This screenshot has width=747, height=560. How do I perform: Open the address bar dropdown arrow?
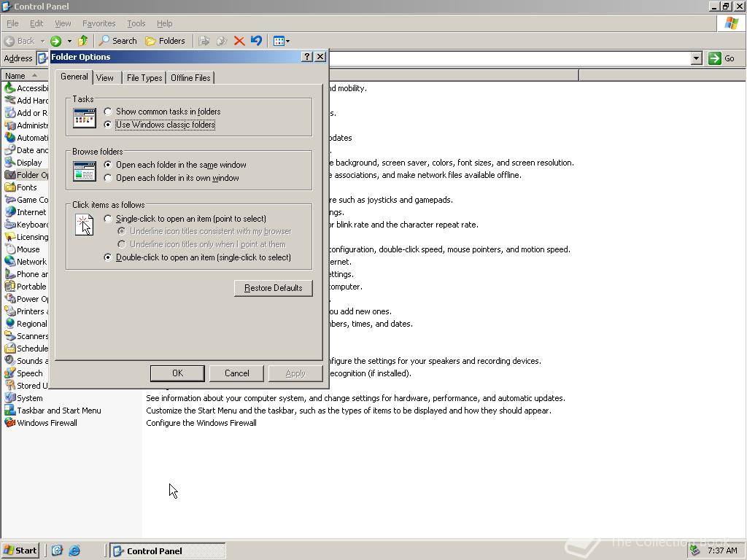697,58
